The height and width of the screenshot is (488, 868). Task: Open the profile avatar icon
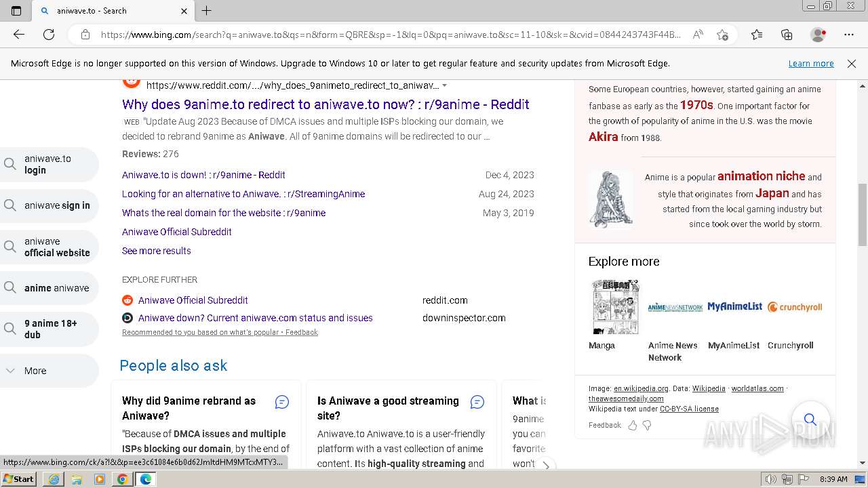tap(818, 35)
